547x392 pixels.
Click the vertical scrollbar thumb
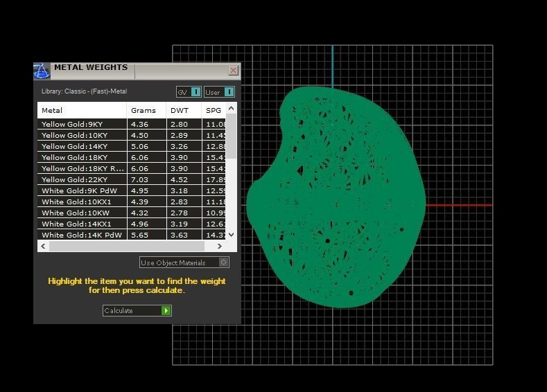tap(231, 136)
